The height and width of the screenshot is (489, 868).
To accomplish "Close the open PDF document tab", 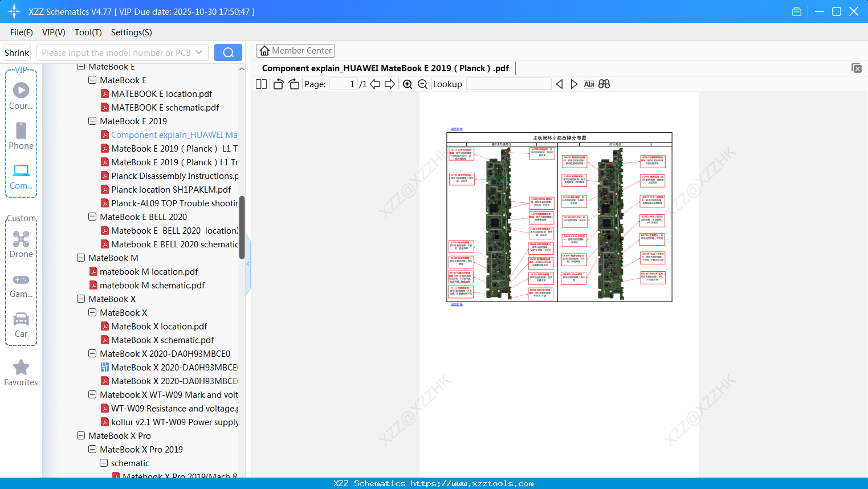I will [857, 68].
